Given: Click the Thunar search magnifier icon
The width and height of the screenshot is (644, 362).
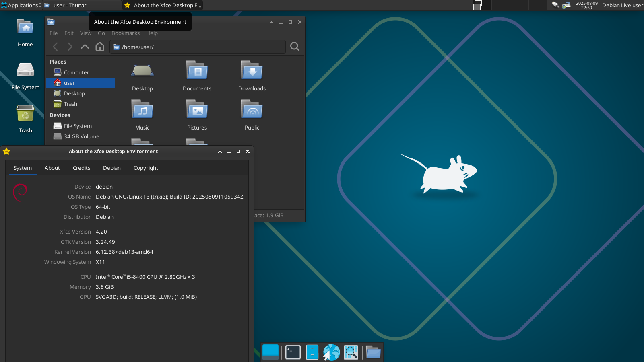Looking at the screenshot, I should pyautogui.click(x=295, y=47).
